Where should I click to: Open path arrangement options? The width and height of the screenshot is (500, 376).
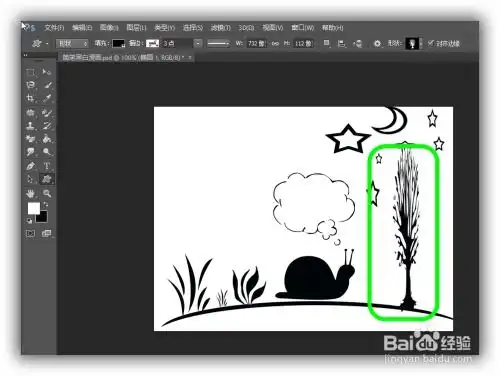pyautogui.click(x=358, y=43)
